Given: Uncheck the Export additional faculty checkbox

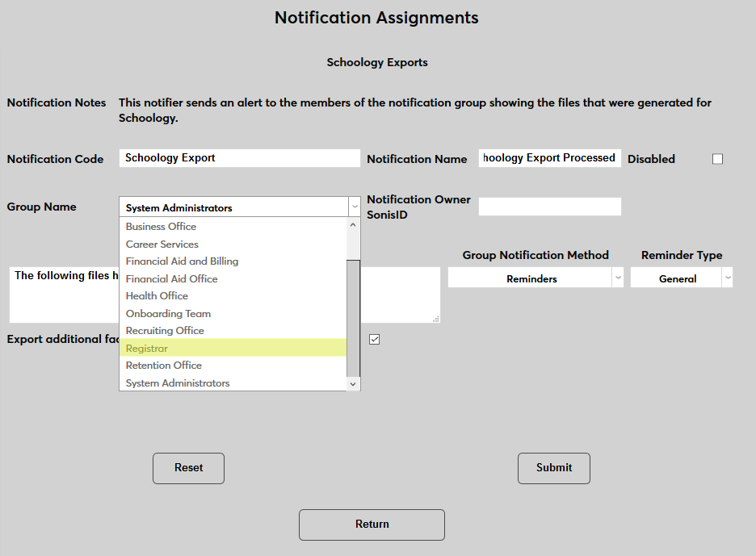Looking at the screenshot, I should click(374, 339).
